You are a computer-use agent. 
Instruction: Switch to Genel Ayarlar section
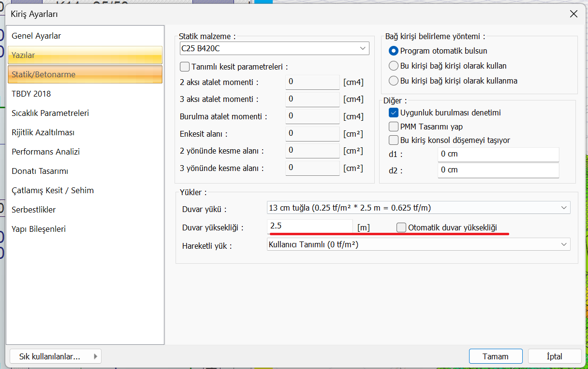pos(36,36)
